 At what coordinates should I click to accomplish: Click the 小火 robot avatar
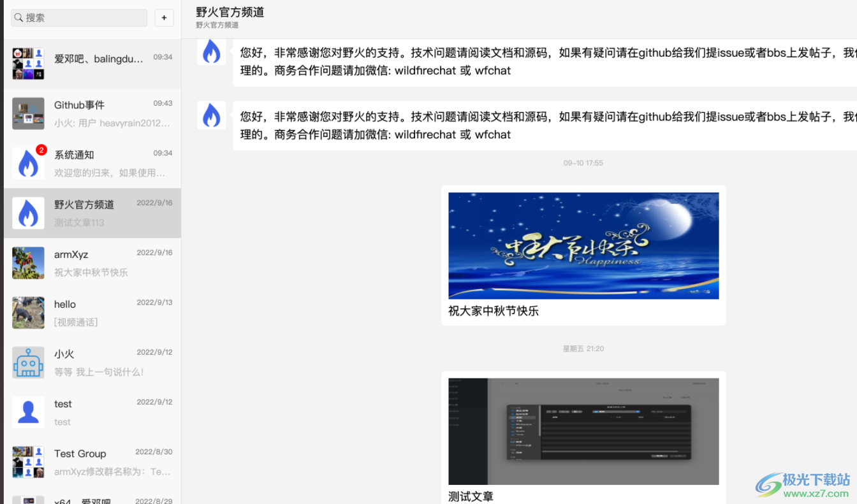pyautogui.click(x=28, y=362)
